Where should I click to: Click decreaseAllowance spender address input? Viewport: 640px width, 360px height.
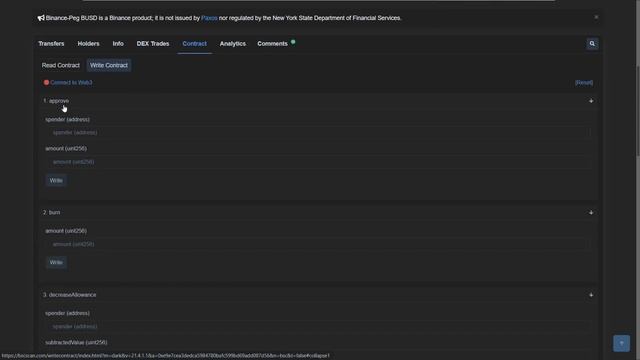pos(318,327)
